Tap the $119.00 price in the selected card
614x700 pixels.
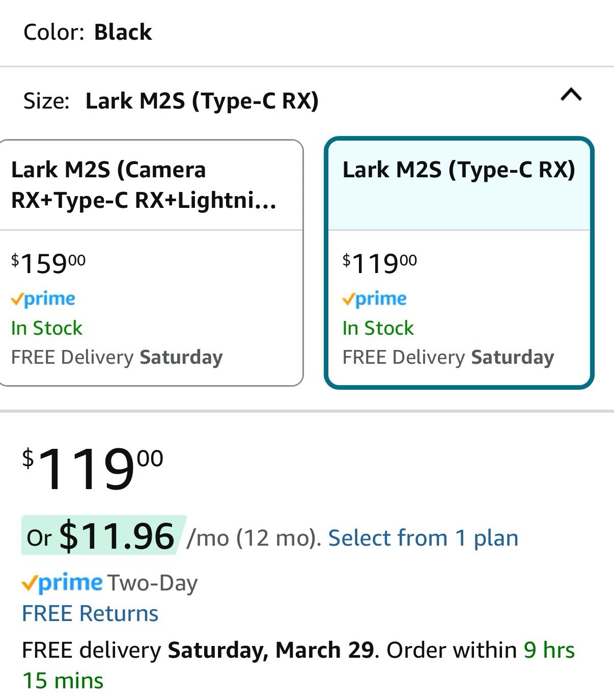click(x=380, y=263)
